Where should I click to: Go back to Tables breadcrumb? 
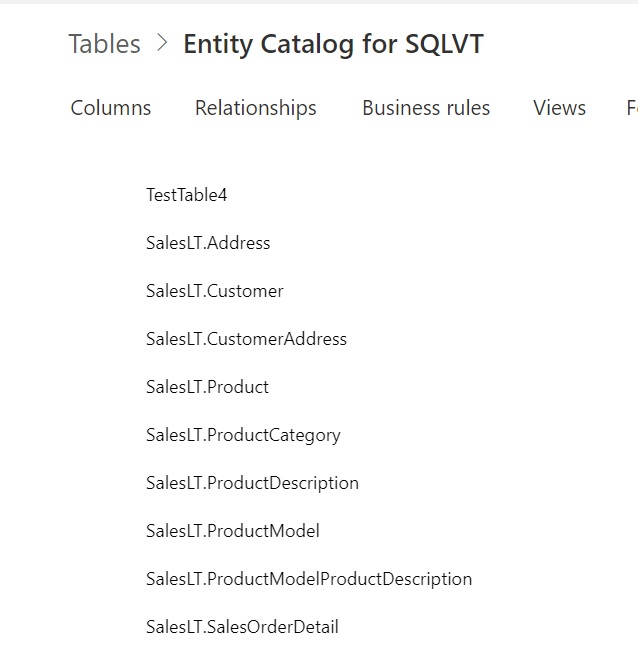[104, 44]
